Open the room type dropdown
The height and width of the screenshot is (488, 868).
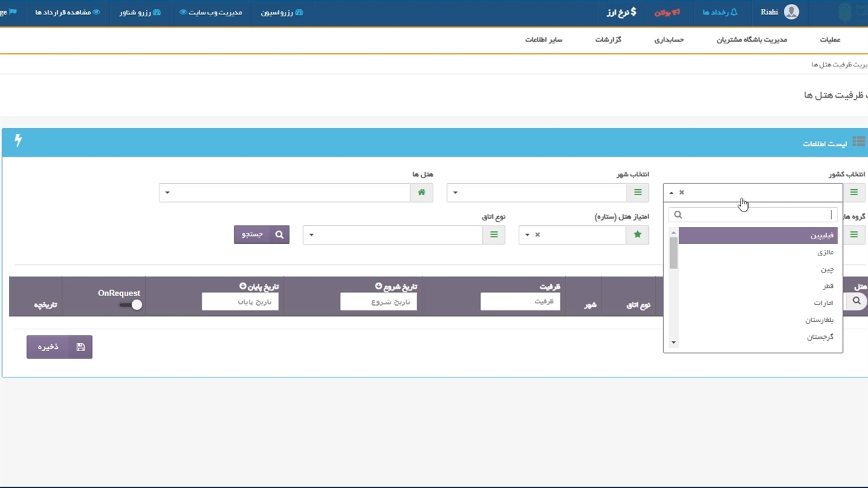pyautogui.click(x=392, y=235)
